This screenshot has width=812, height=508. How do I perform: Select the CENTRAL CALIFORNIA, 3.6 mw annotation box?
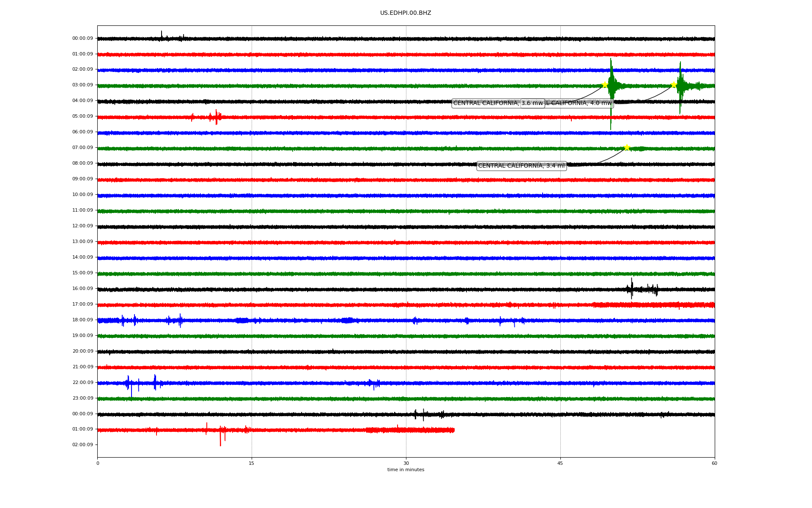(x=486, y=103)
